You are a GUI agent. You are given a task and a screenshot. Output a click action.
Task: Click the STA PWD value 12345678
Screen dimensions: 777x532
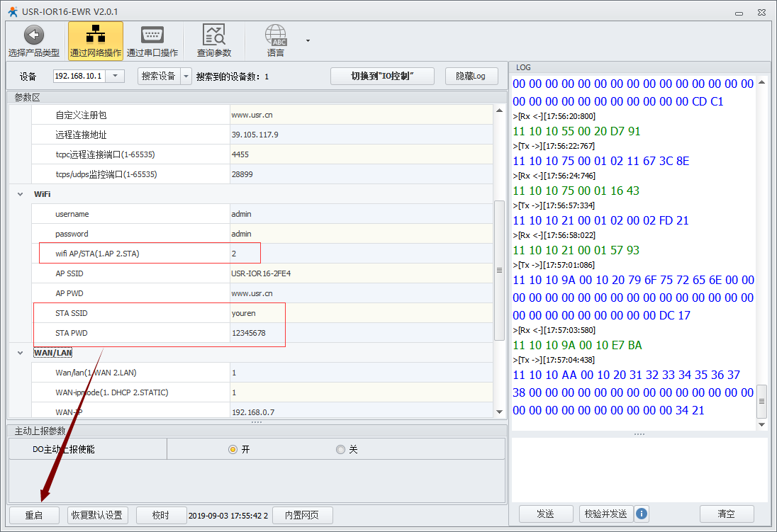click(x=362, y=333)
